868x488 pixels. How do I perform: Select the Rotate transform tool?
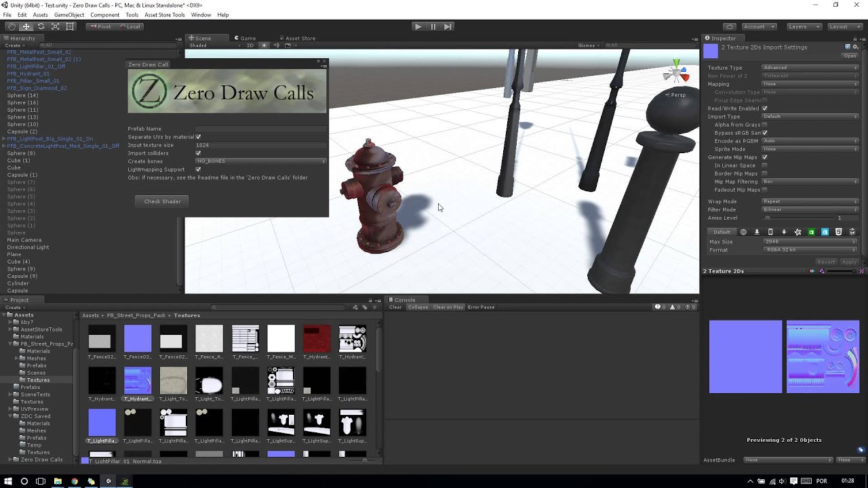[41, 26]
